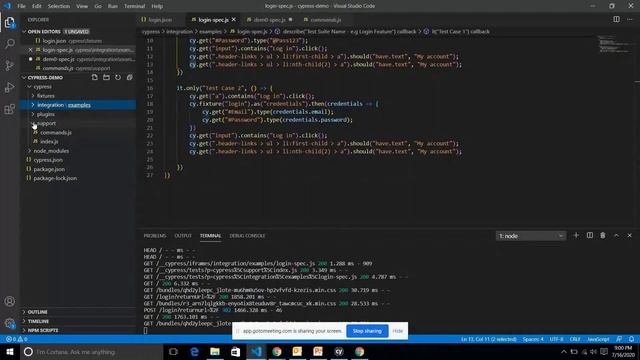Open the File menu
Image resolution: width=640 pixels, height=360 pixels.
21,6
